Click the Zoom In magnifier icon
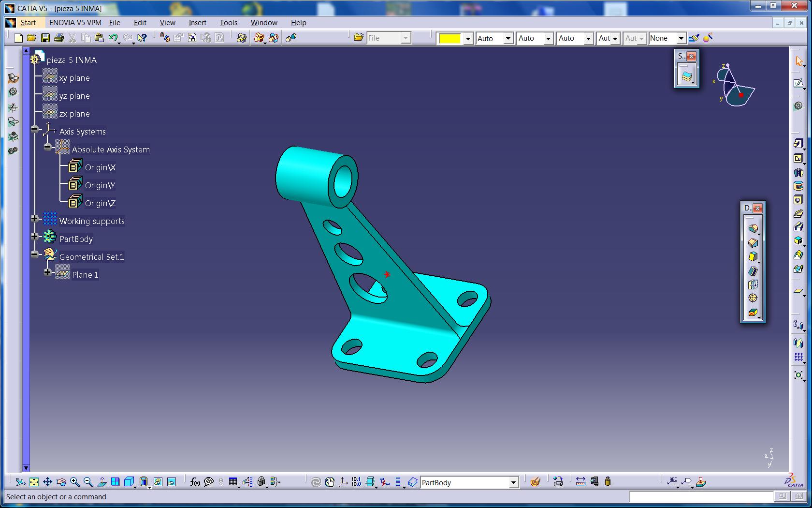This screenshot has height=508, width=812. [74, 482]
